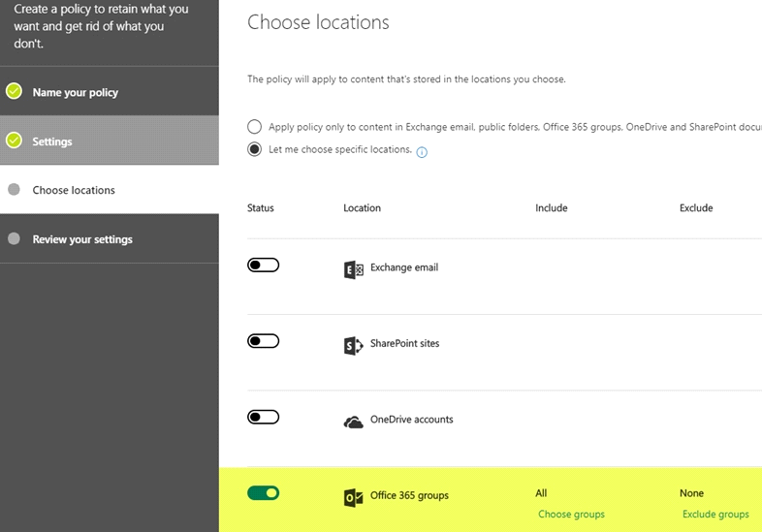Click the Exclude groups link
The width and height of the screenshot is (762, 532).
(x=715, y=514)
